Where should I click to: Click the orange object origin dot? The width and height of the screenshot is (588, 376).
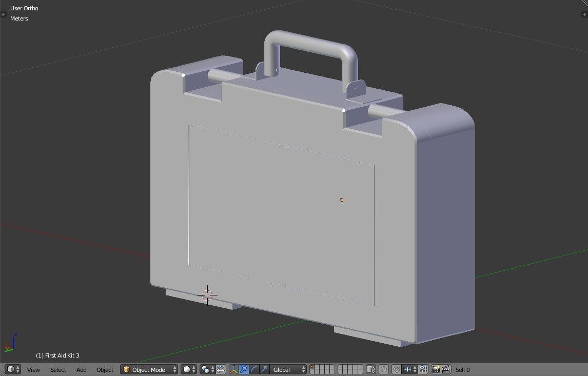pos(341,200)
